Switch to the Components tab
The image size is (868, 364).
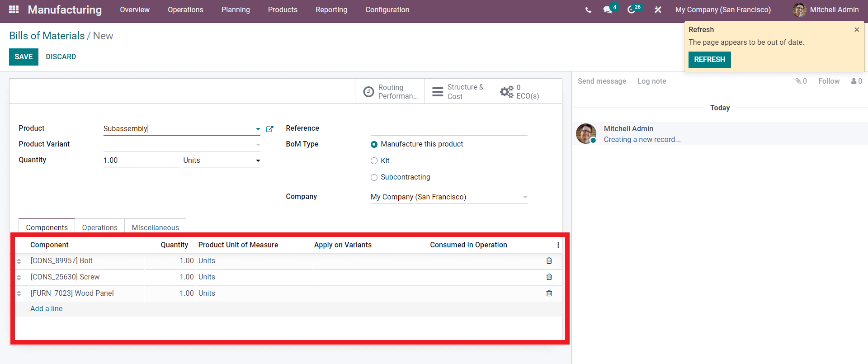47,227
